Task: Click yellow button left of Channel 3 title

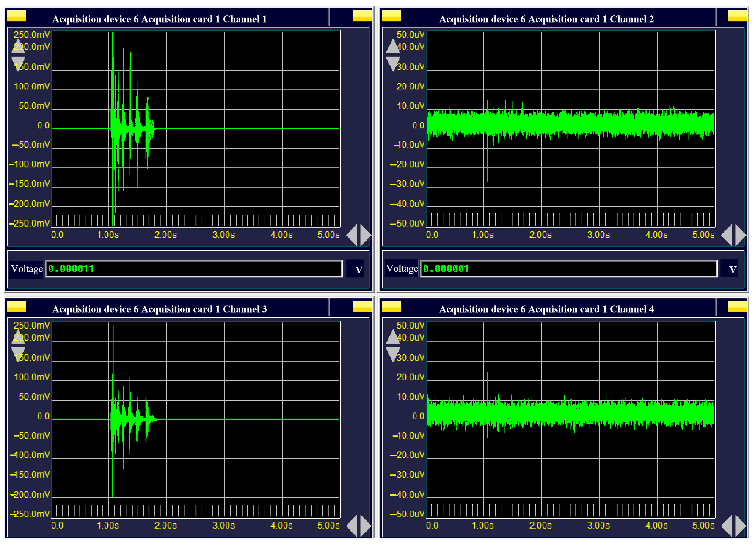Action: click(17, 306)
